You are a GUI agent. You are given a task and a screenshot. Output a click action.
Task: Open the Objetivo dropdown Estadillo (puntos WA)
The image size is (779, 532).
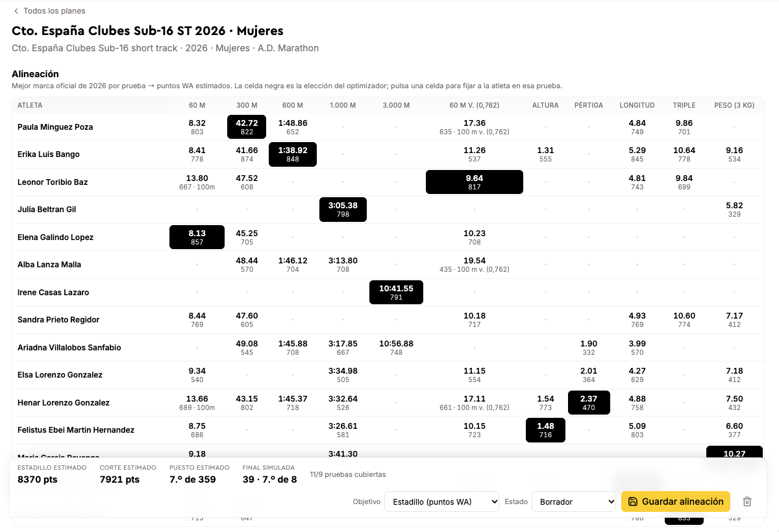[x=441, y=502]
